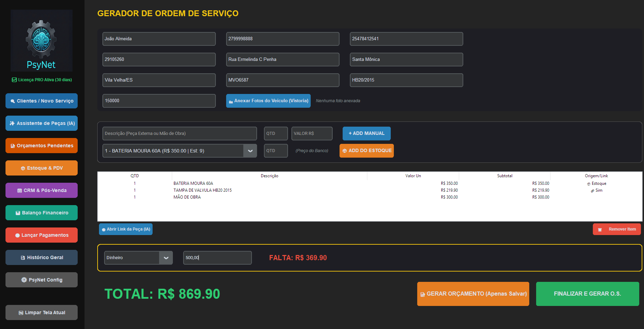Click the box icon on ADD DO ESTOQUE

coord(345,151)
